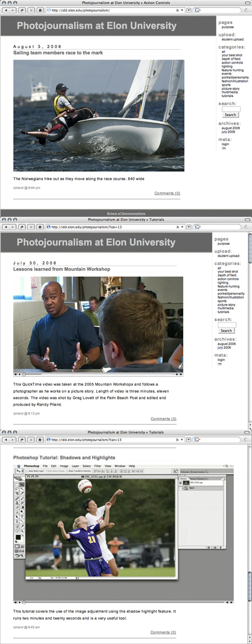Click the Search button in the Action Controls window

click(230, 115)
